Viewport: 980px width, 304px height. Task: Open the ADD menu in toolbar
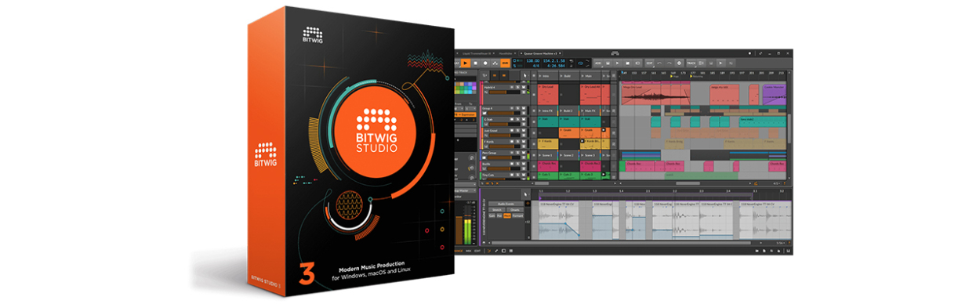(598, 63)
